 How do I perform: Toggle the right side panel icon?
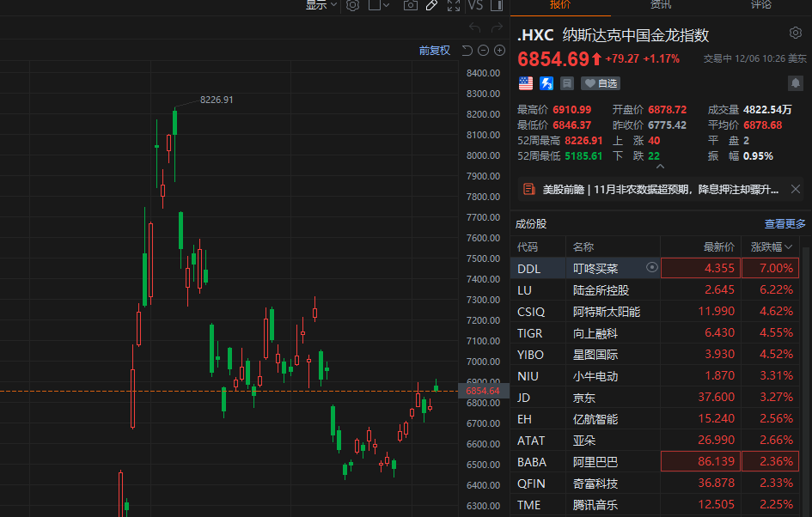tap(497, 5)
